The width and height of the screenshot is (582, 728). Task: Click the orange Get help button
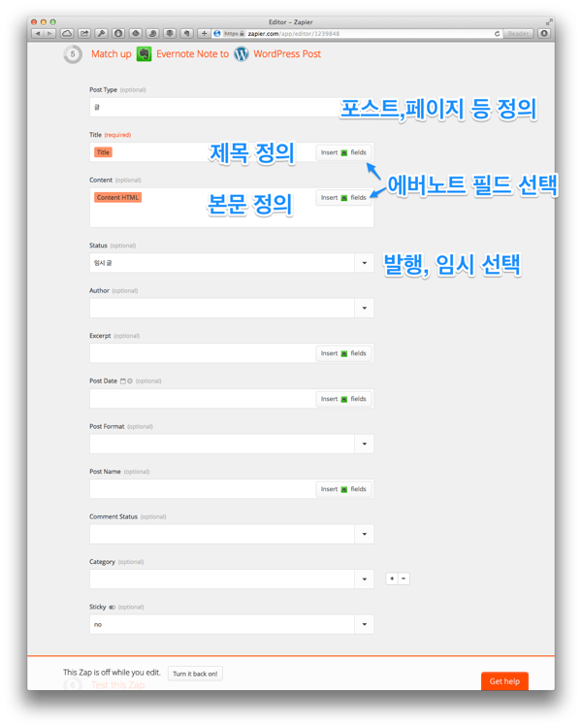coord(504,681)
